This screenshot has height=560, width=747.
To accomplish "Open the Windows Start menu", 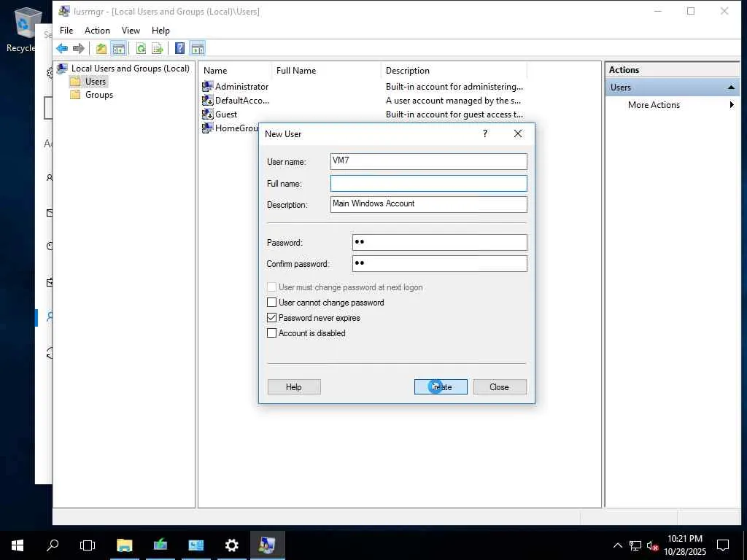I will [x=18, y=545].
